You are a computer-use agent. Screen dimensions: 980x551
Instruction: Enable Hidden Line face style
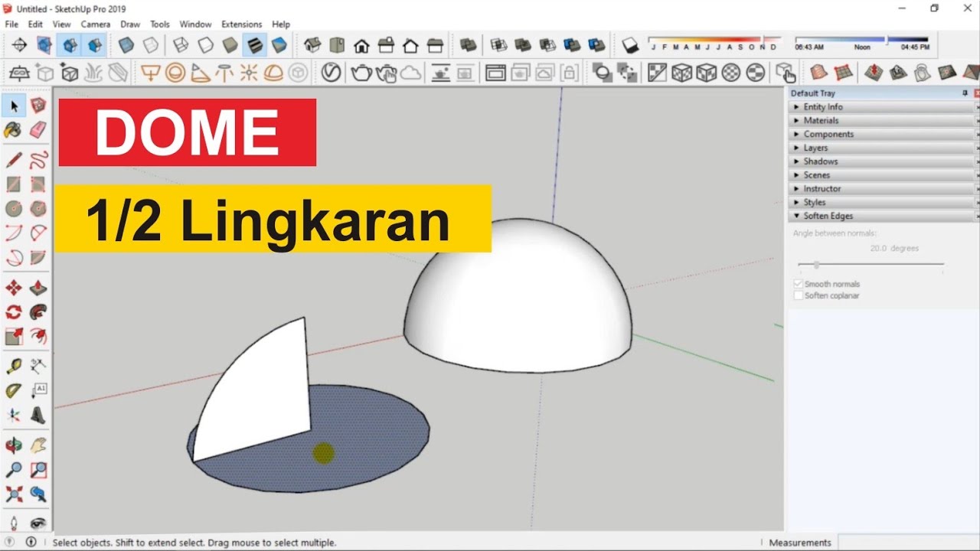[205, 45]
